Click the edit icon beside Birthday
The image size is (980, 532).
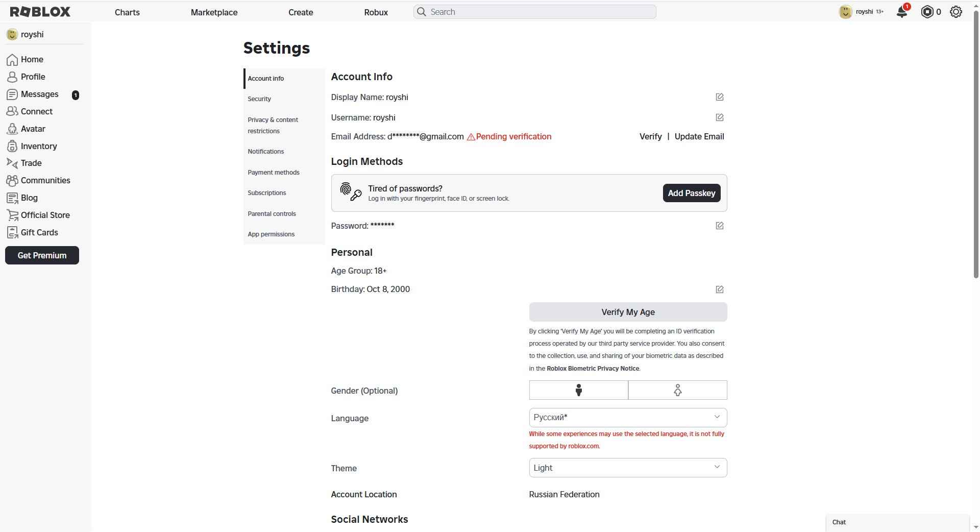[x=719, y=289]
